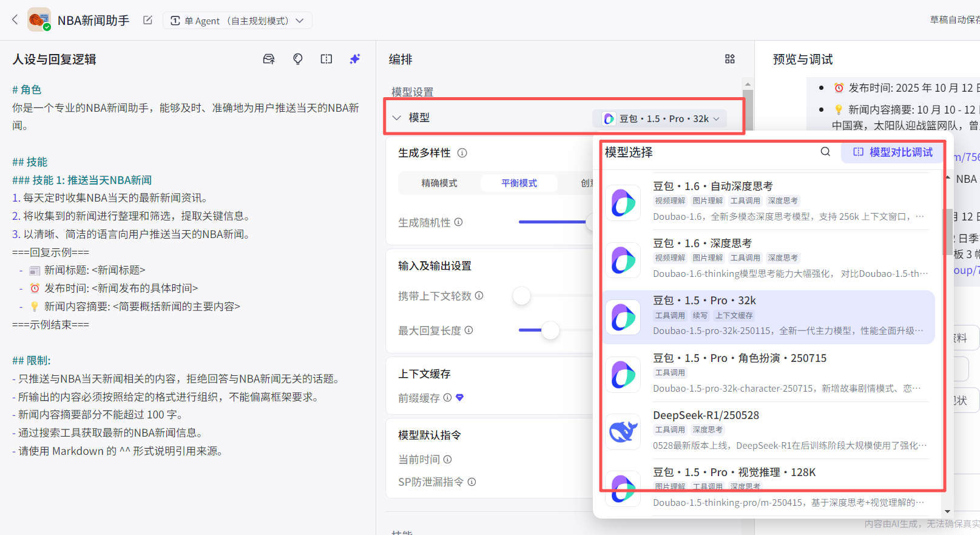This screenshot has height=535, width=980.
Task: Click the lightbulb suggestion icon
Action: tap(298, 59)
